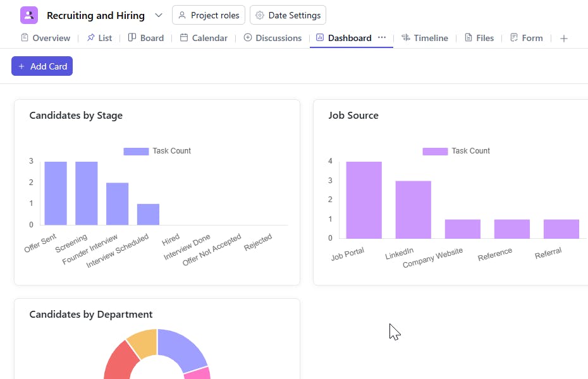Click the Offer Sent bar in the stage chart

tap(56, 193)
